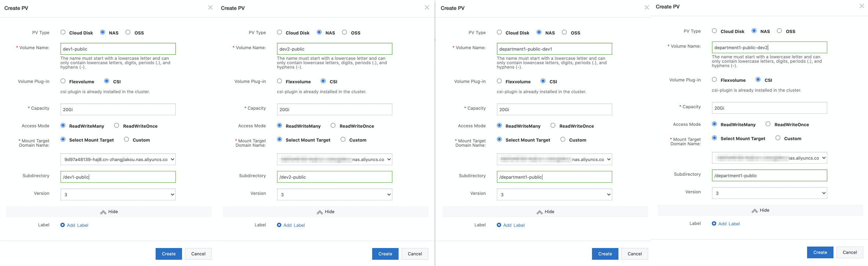
Task: Close the department1-public-dev1 Create PV dialog
Action: [647, 7]
